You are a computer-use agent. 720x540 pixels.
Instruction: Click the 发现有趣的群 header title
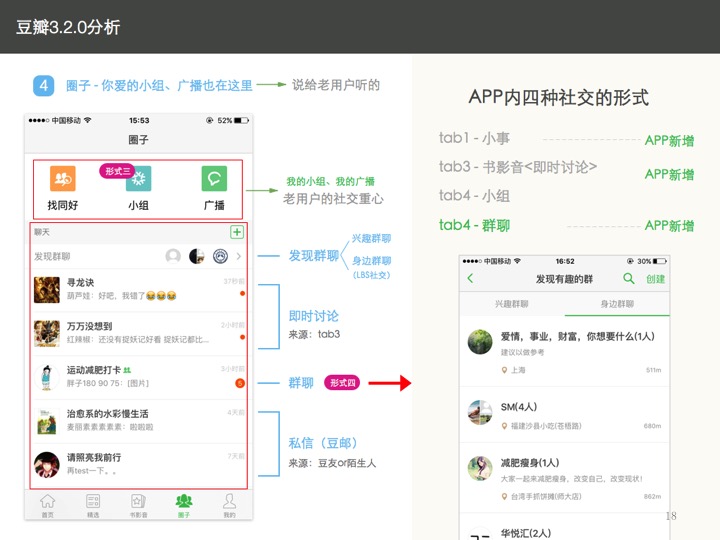tap(564, 279)
